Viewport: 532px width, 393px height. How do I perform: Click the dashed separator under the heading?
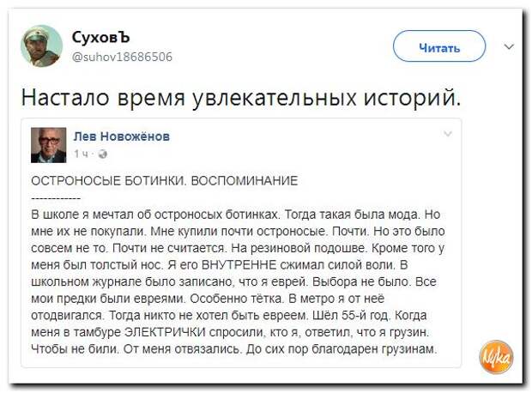[56, 198]
